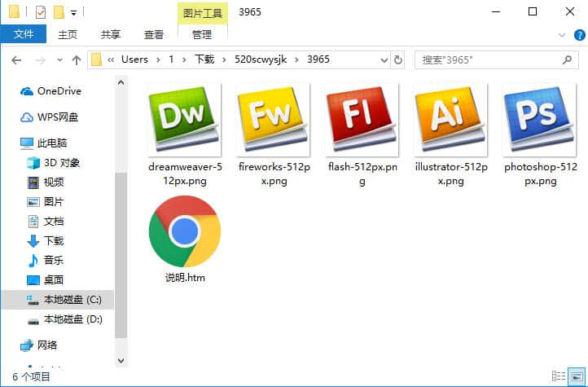
Task: Click the New folder quick access icon
Action: (x=59, y=12)
